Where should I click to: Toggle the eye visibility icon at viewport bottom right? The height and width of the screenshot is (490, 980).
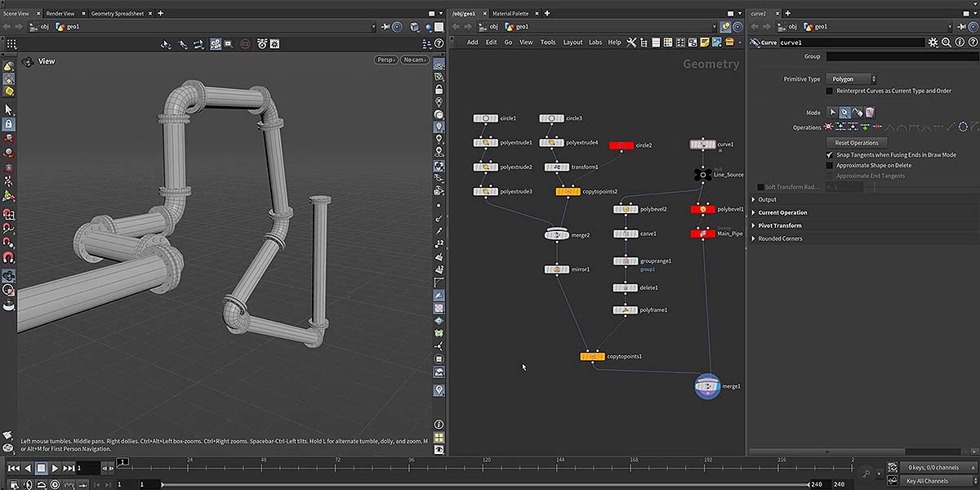click(x=439, y=449)
